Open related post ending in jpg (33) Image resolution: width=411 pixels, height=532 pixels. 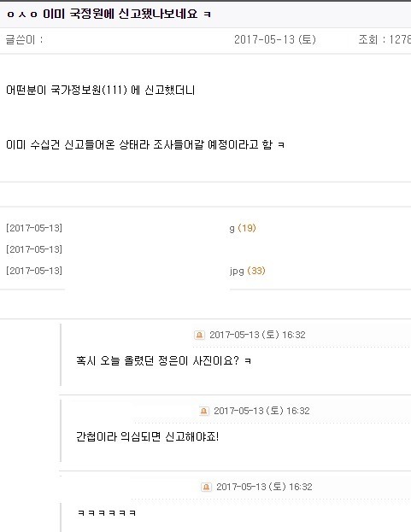click(x=248, y=271)
